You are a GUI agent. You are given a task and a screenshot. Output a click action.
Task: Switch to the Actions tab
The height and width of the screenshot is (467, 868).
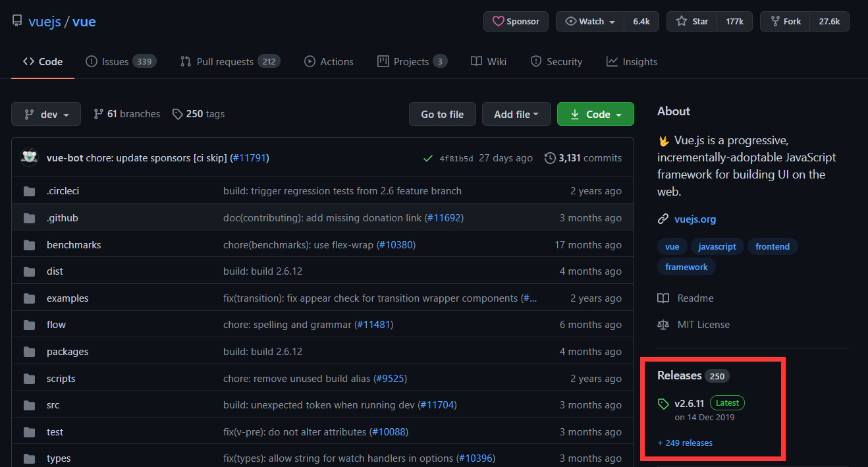point(329,61)
